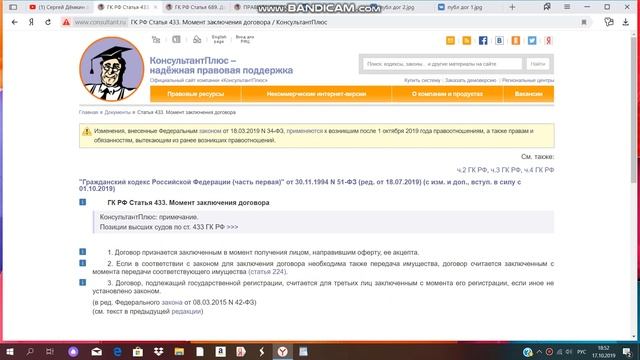640x360 pixels.
Task: Open the ч.4 ГК РФ link
Action: [x=539, y=170]
